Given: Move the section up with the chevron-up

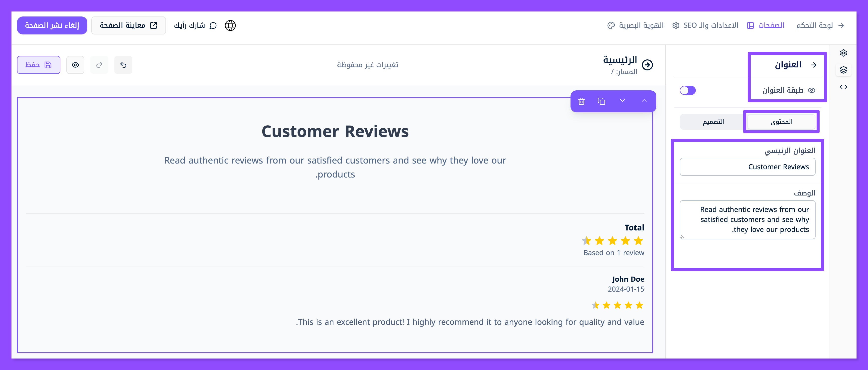Looking at the screenshot, I should (644, 101).
